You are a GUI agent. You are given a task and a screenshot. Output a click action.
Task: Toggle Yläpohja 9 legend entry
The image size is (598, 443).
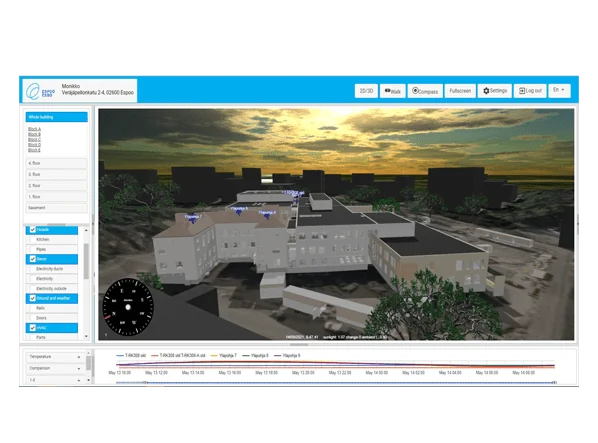pyautogui.click(x=287, y=355)
